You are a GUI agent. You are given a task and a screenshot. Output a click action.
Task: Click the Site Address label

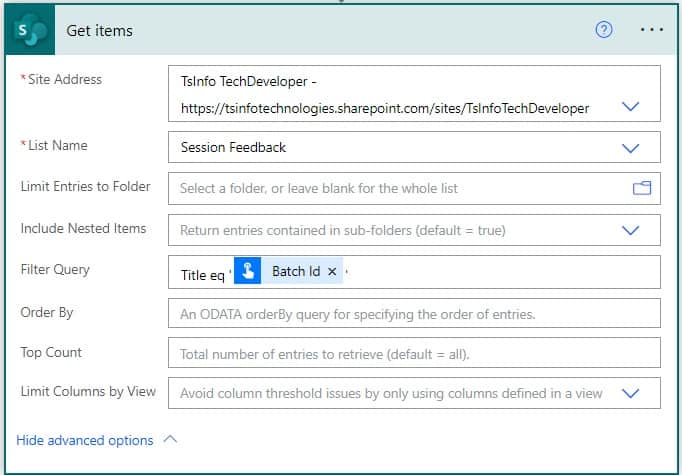coord(64,80)
